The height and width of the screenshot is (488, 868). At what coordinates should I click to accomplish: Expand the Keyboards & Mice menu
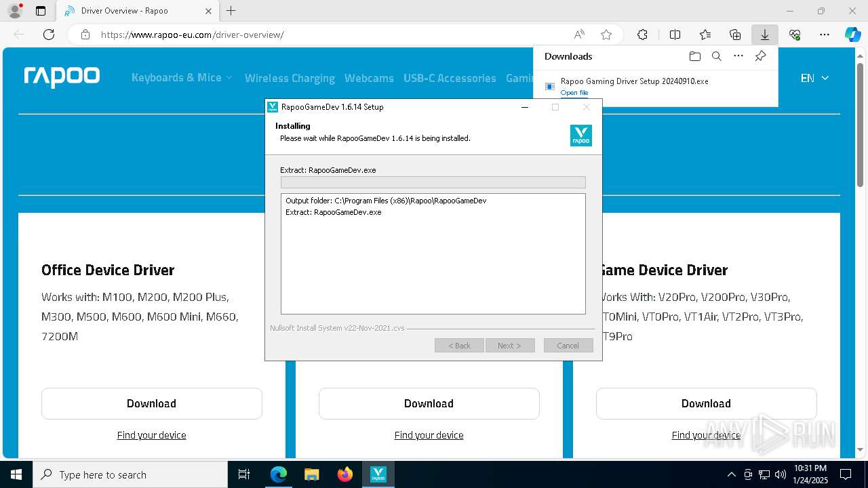click(x=182, y=78)
